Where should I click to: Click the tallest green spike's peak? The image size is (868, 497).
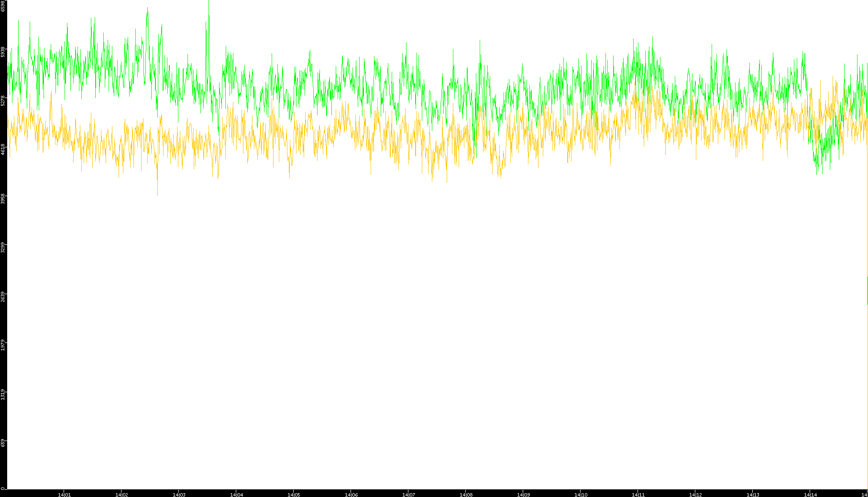pos(209,2)
